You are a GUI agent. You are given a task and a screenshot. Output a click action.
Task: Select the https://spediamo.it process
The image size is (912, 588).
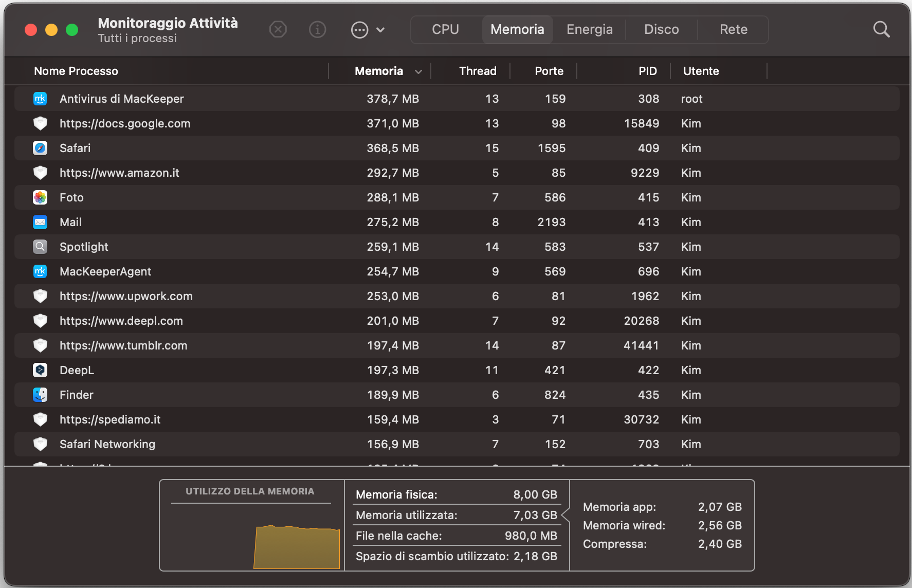[x=110, y=419]
